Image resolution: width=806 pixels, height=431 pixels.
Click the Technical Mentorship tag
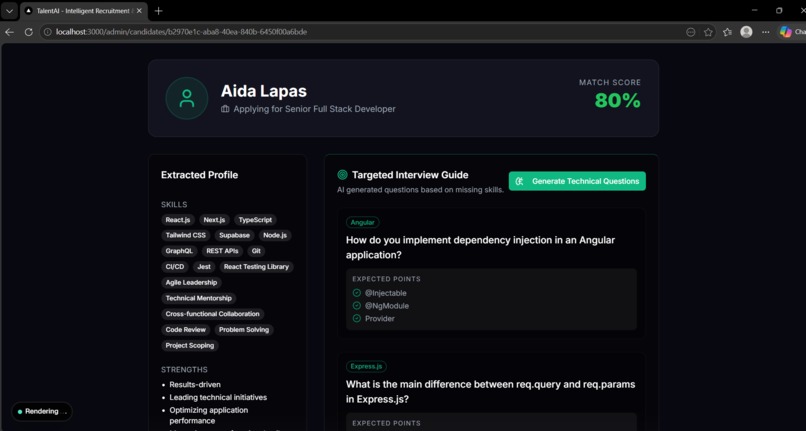[x=198, y=298]
